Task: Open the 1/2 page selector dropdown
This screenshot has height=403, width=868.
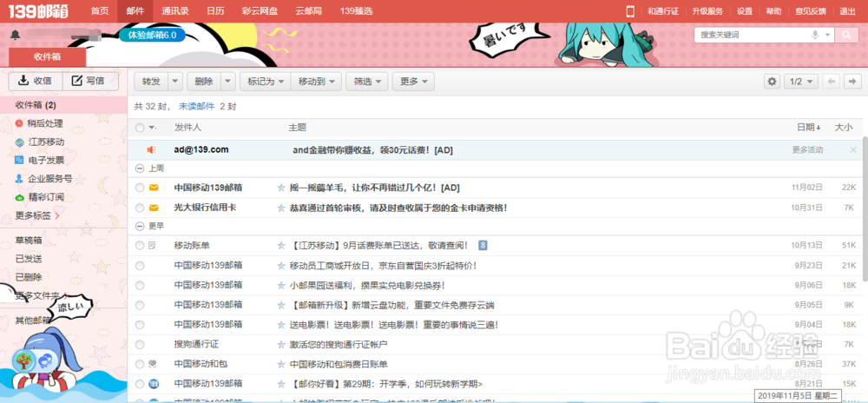Action: tap(801, 82)
